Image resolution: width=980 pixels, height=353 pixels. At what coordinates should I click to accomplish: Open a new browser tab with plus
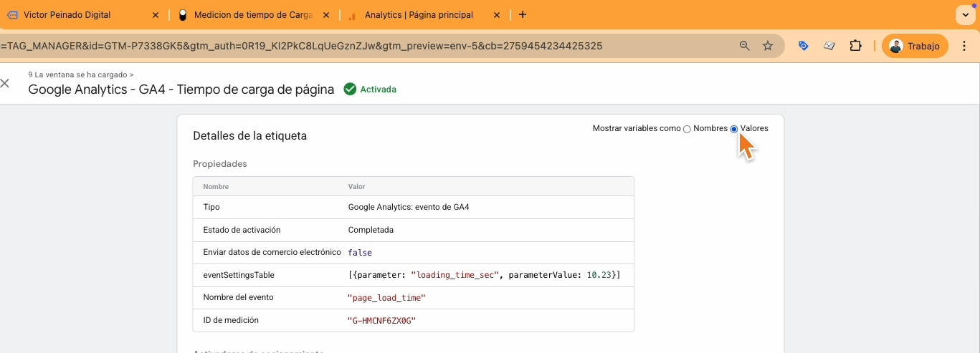(523, 14)
